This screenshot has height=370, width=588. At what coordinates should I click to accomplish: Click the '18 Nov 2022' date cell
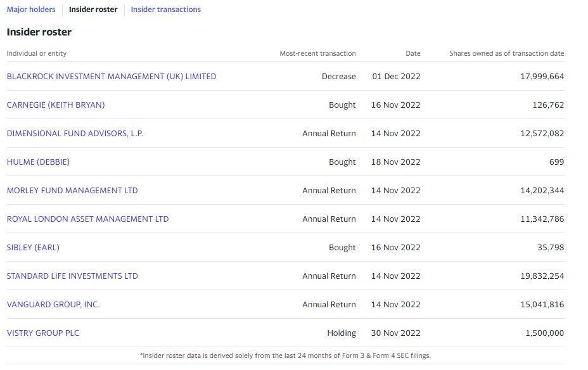pos(395,162)
